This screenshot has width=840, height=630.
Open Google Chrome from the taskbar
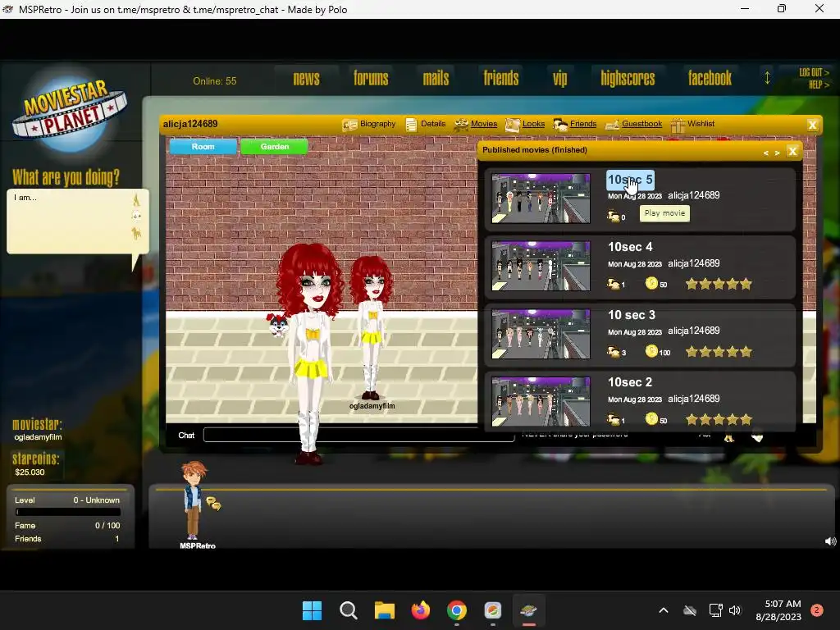pos(456,610)
